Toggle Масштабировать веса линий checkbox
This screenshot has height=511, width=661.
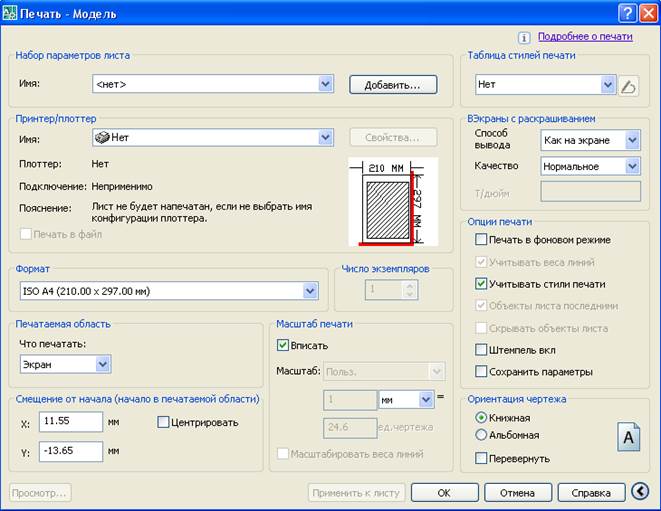coord(282,454)
